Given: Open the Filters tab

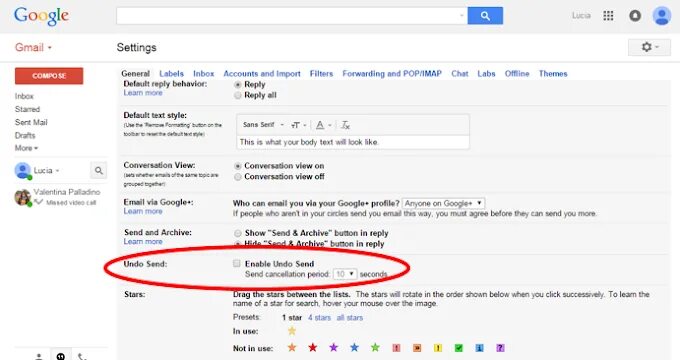Looking at the screenshot, I should [x=321, y=74].
